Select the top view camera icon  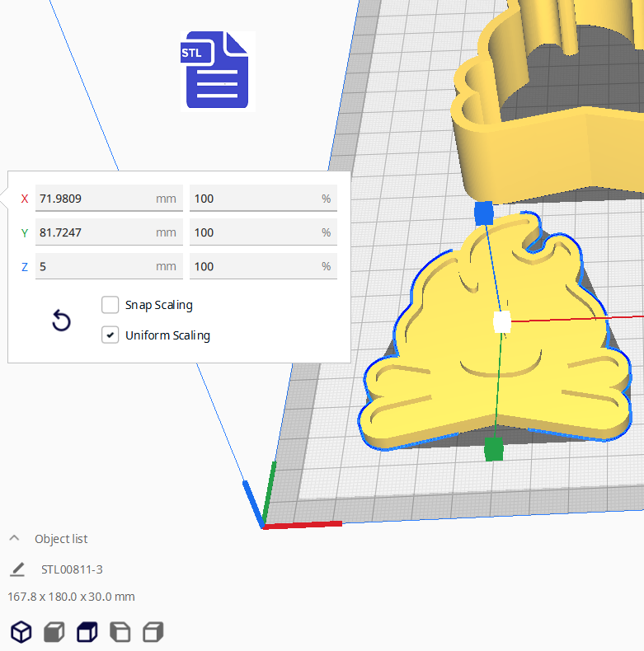coord(87,632)
